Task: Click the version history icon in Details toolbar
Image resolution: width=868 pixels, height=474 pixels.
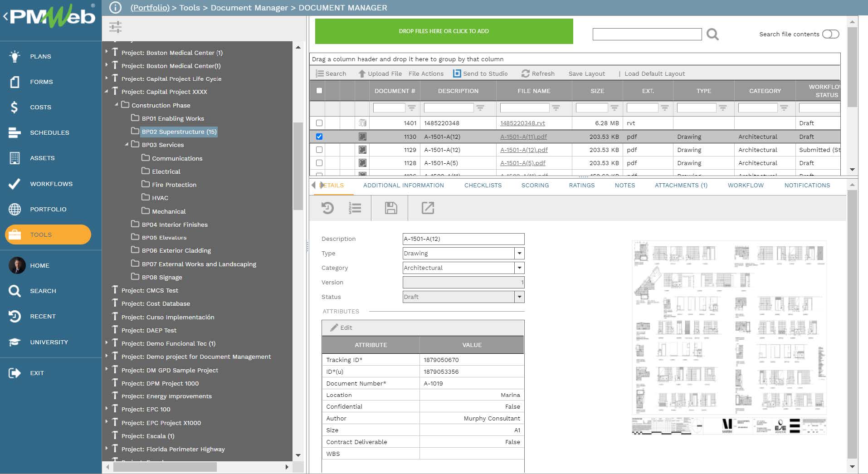Action: 328,208
